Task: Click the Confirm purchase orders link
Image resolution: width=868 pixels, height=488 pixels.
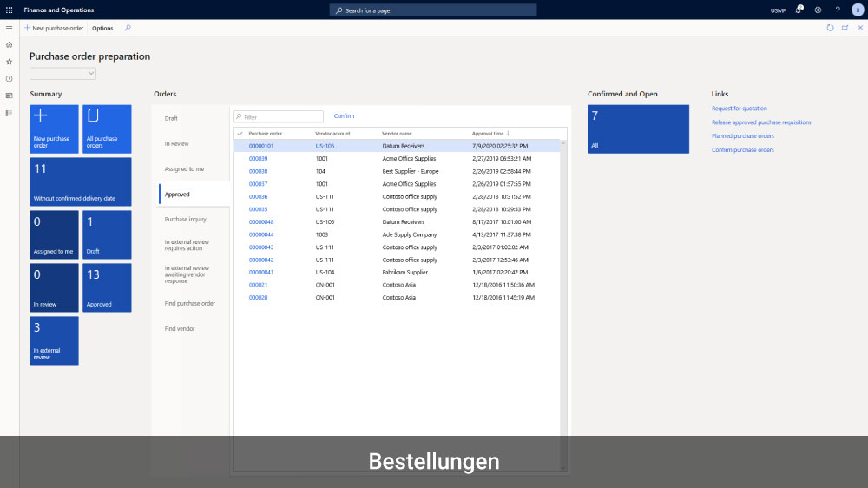Action: pos(742,150)
